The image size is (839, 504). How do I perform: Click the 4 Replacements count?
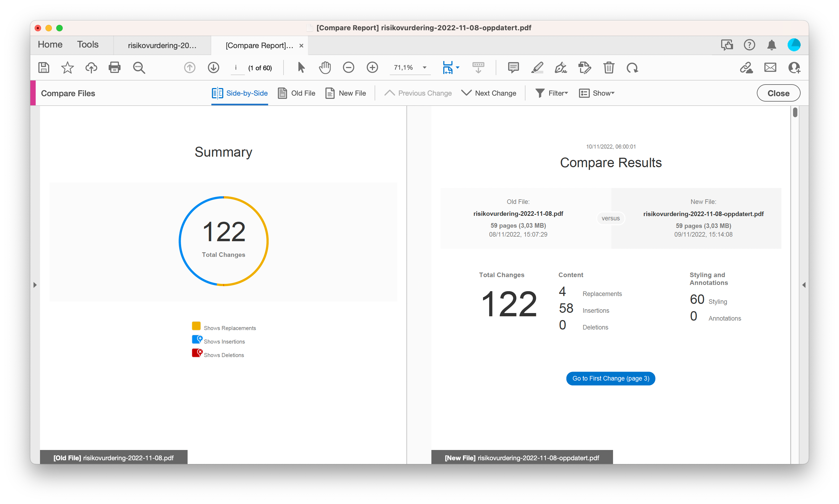tap(562, 291)
